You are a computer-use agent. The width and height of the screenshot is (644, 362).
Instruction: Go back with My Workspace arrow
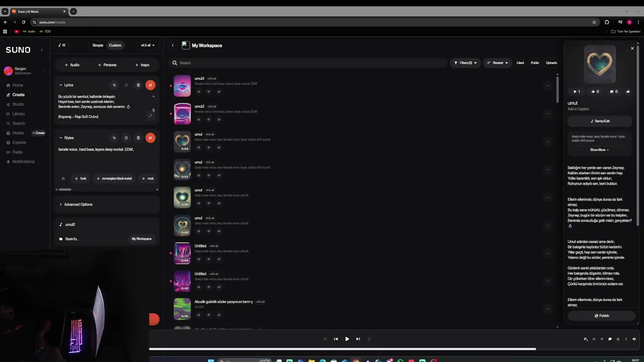173,45
